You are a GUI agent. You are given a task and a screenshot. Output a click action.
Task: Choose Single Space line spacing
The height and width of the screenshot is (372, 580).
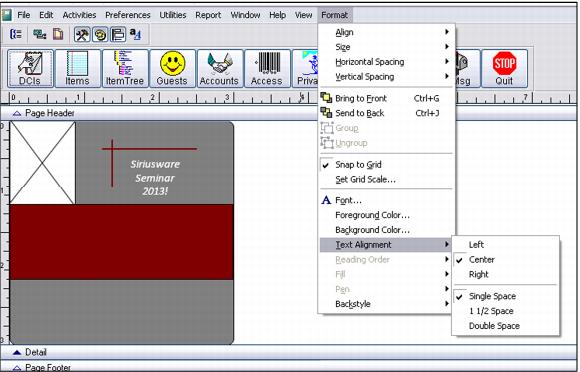[x=505, y=296]
